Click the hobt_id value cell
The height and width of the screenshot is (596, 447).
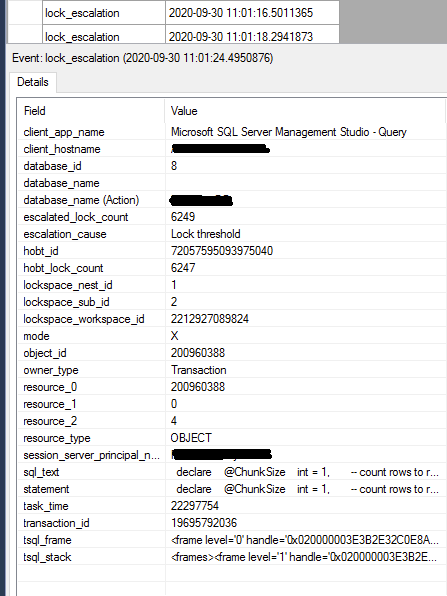306,251
